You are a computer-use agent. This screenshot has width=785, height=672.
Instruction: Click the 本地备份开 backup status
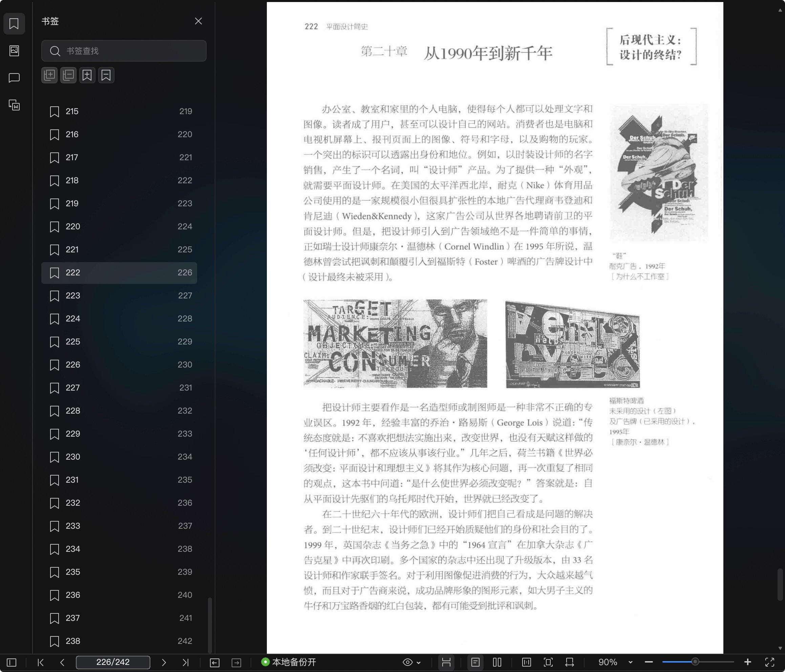(x=289, y=662)
